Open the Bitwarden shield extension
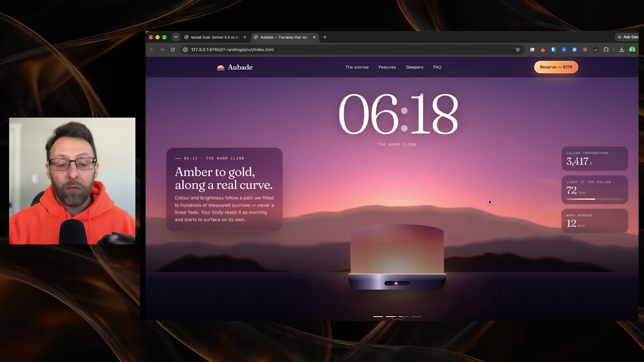 pyautogui.click(x=553, y=49)
